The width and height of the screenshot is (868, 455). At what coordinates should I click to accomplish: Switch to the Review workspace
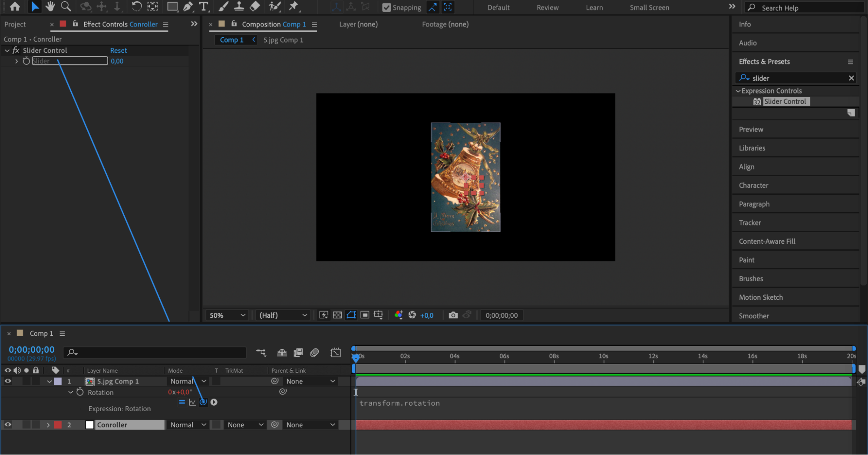point(547,7)
